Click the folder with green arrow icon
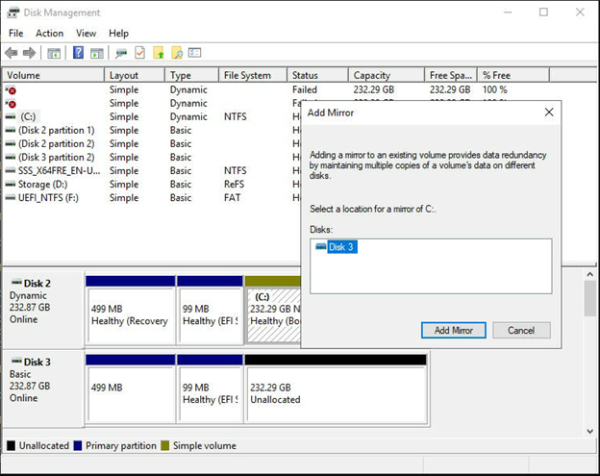 [x=158, y=53]
